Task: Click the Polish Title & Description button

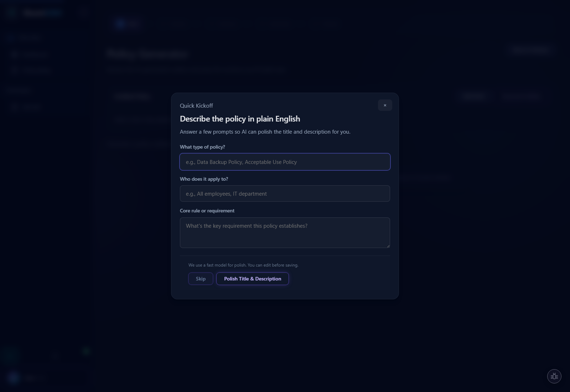Action: [x=252, y=279]
